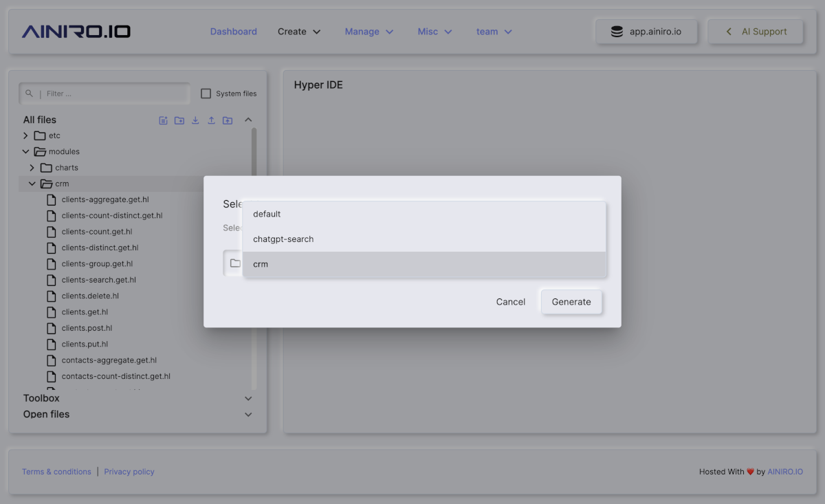
Task: Click the file icon of contacts-aggregate.get.hl
Action: [x=52, y=360]
